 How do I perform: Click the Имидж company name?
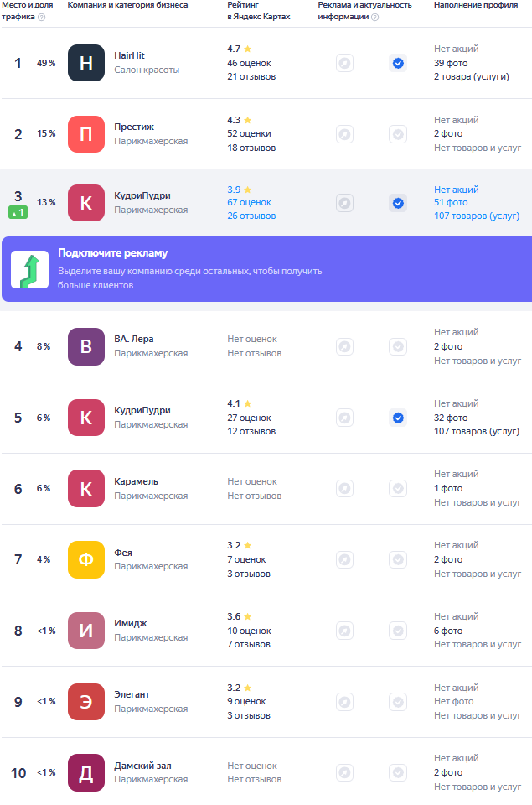click(131, 623)
